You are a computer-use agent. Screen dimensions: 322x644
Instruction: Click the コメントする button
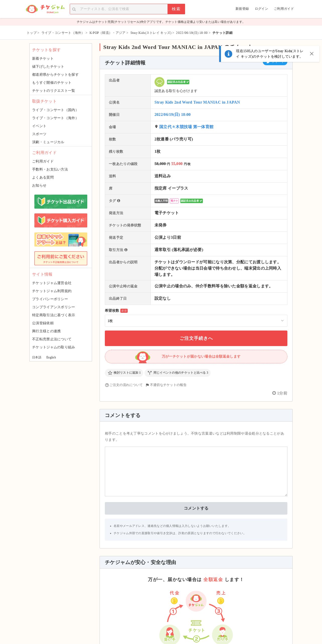196,508
